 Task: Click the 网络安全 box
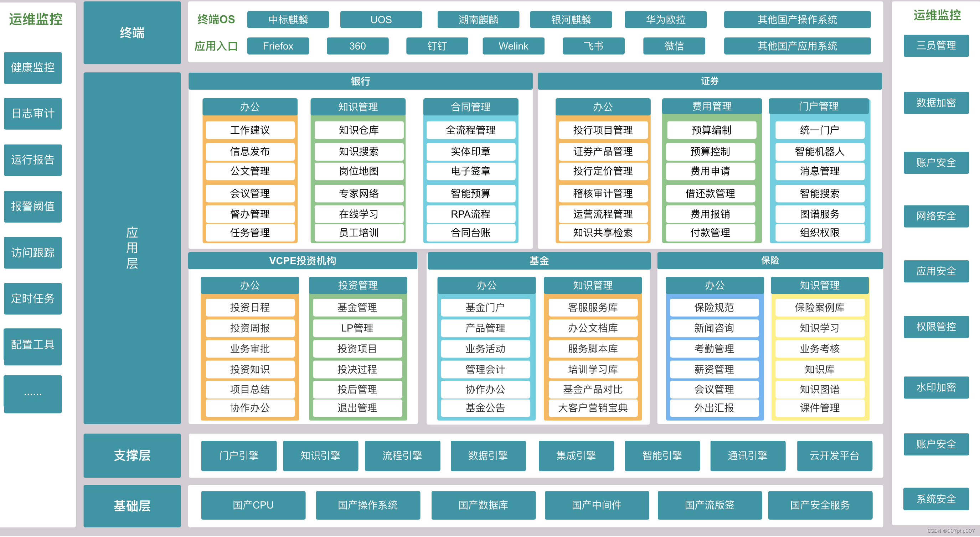pyautogui.click(x=936, y=216)
